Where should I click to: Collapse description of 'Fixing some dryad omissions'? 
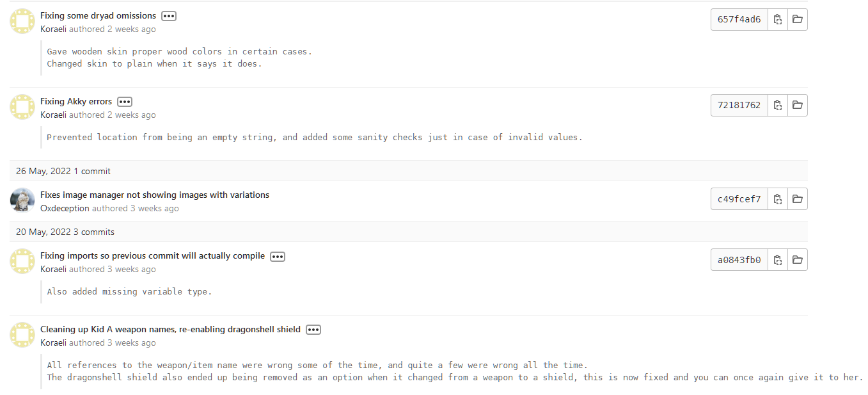pyautogui.click(x=168, y=16)
